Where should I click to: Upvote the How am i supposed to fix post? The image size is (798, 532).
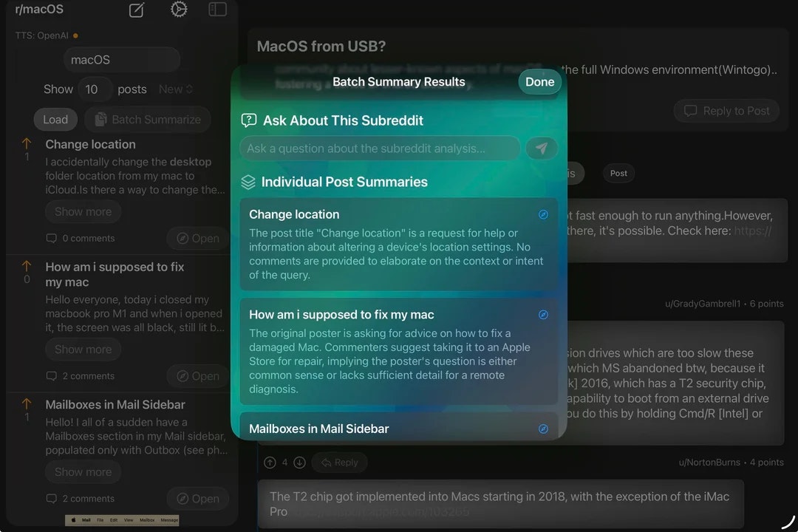click(x=27, y=266)
